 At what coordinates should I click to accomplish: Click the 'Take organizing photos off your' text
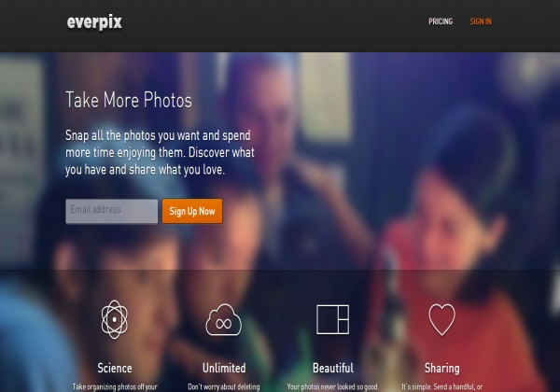115,387
